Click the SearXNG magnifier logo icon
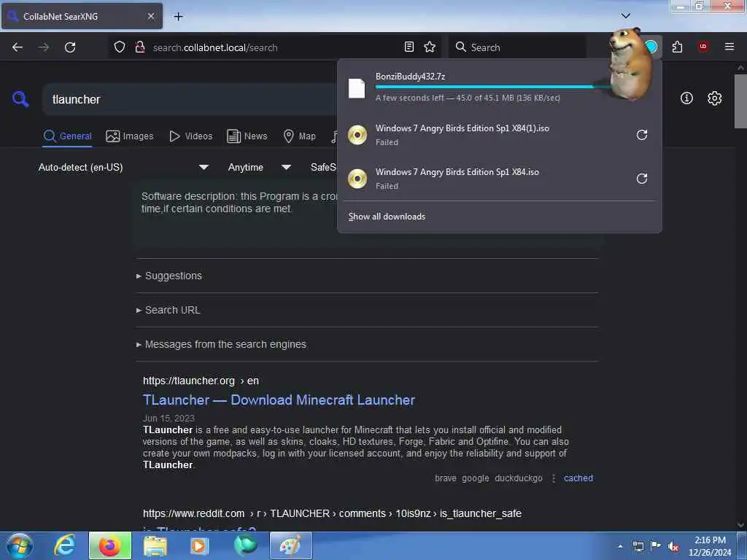 20,99
